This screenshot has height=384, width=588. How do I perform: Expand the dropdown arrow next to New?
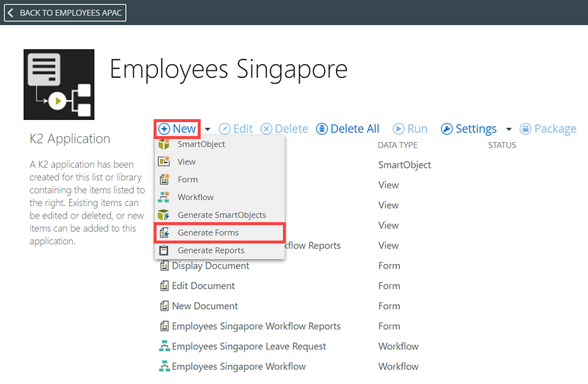click(x=207, y=129)
